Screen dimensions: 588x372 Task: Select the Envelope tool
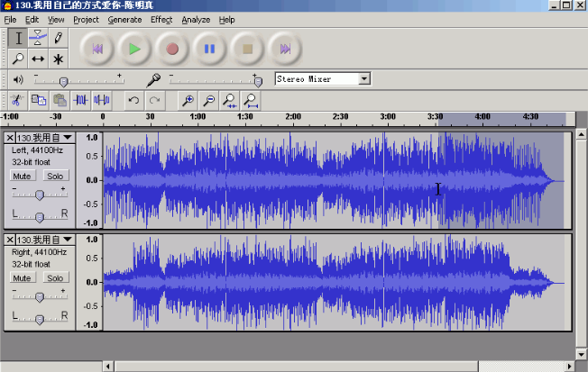point(38,38)
